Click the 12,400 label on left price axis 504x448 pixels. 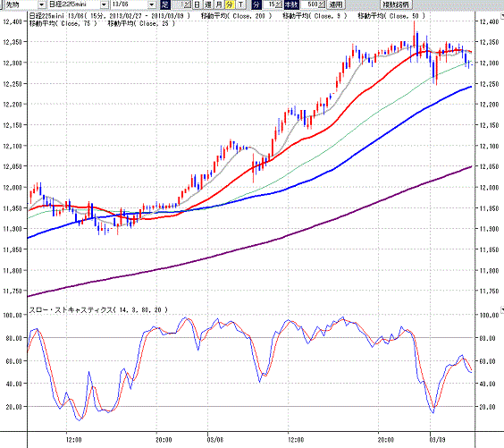(x=13, y=21)
